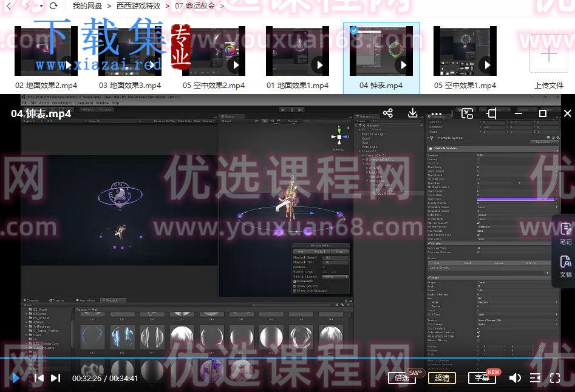Viewport: 575px width, 392px height.
Task: Uncheck the selection checkbox on 04 钟表.mp4
Action: pos(353,30)
